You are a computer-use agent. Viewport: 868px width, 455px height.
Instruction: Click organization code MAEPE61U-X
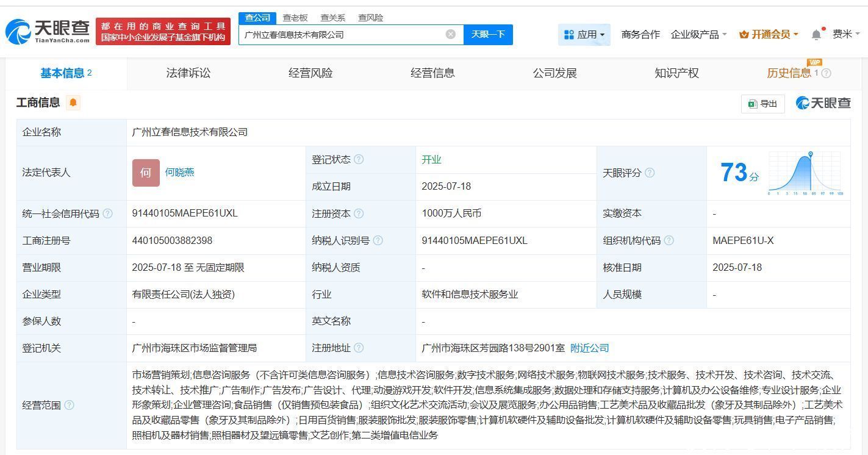tap(743, 240)
